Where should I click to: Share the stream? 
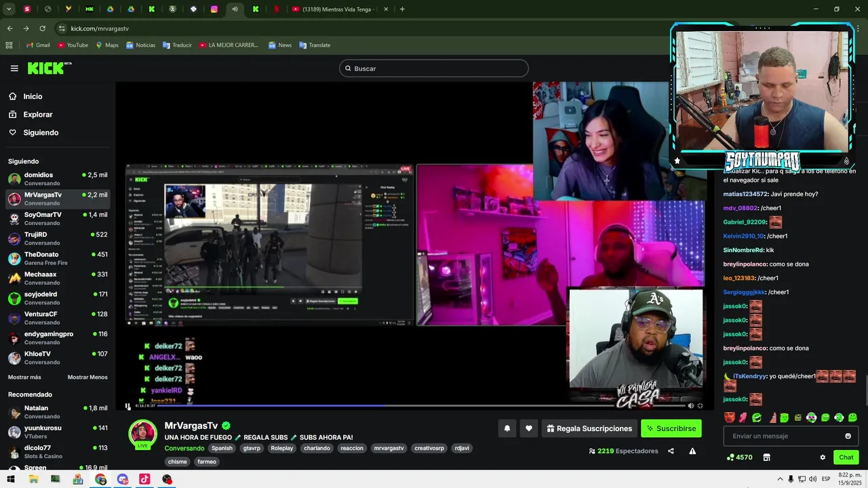point(671,451)
